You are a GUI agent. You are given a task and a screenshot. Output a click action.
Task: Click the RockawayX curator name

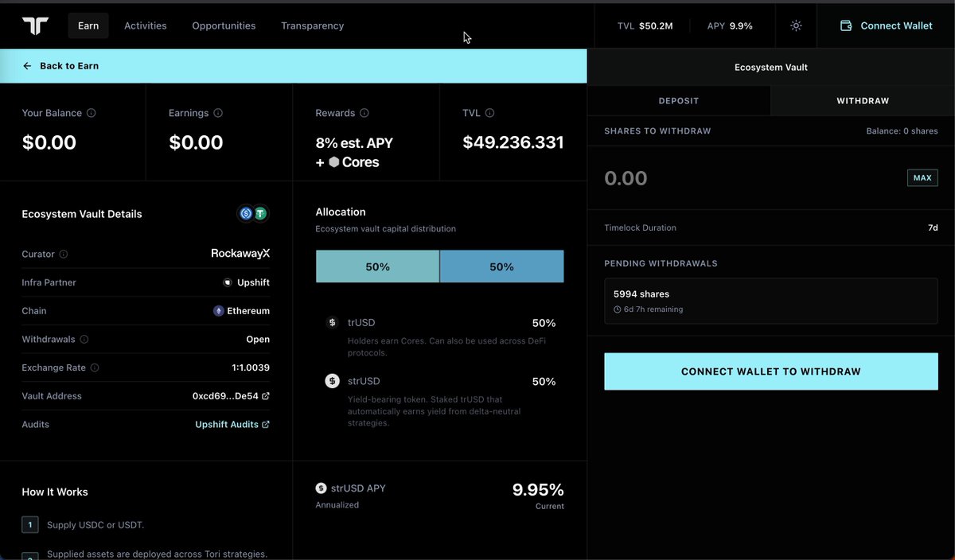click(240, 254)
